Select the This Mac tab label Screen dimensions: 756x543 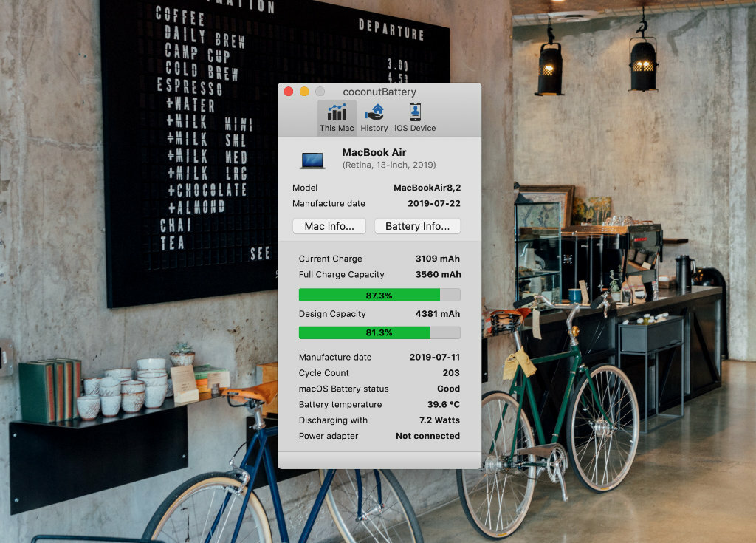pos(337,128)
